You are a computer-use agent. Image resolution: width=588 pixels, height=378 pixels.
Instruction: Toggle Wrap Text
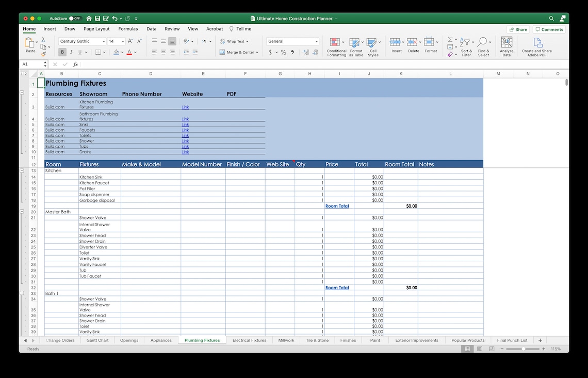click(x=234, y=41)
